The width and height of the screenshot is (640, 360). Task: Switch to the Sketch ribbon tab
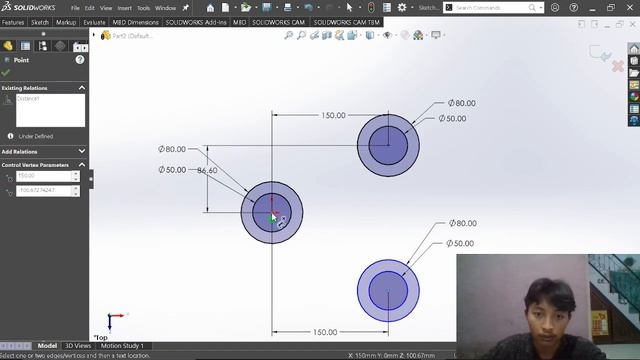(x=40, y=22)
